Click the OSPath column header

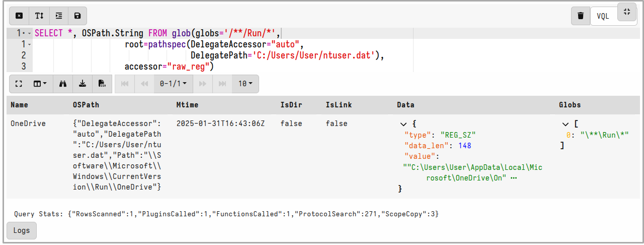tap(86, 105)
